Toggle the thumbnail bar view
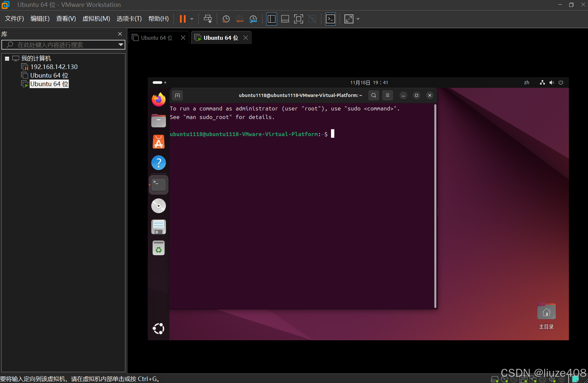This screenshot has width=588, height=383. click(x=285, y=19)
